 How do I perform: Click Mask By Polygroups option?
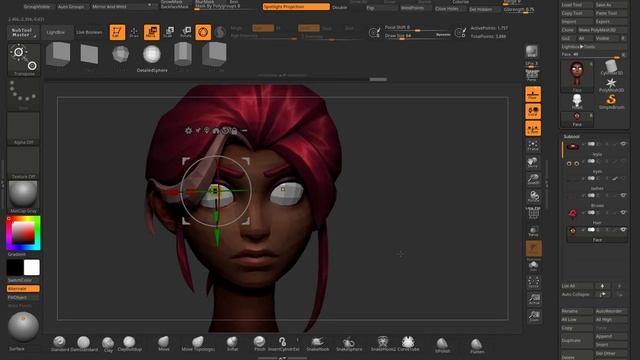click(217, 6)
